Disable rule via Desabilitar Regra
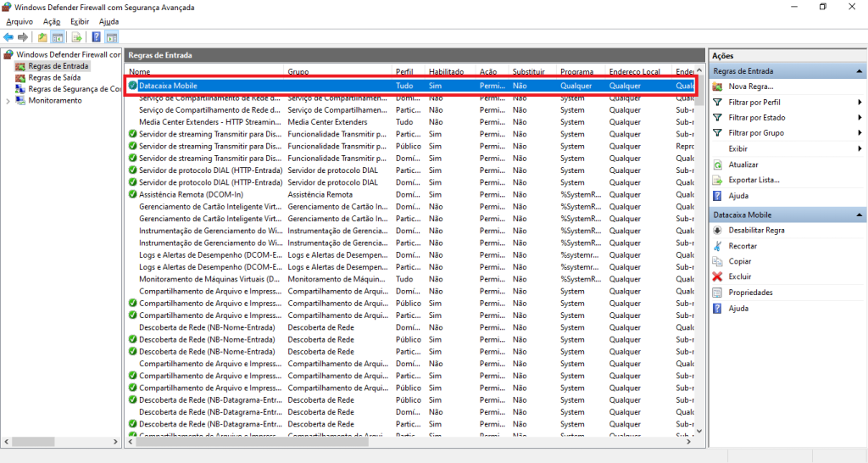The height and width of the screenshot is (463, 868). 756,230
